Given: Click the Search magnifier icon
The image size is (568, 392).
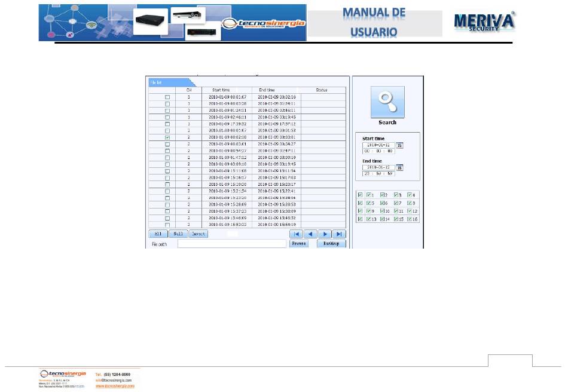Looking at the screenshot, I should tap(387, 102).
